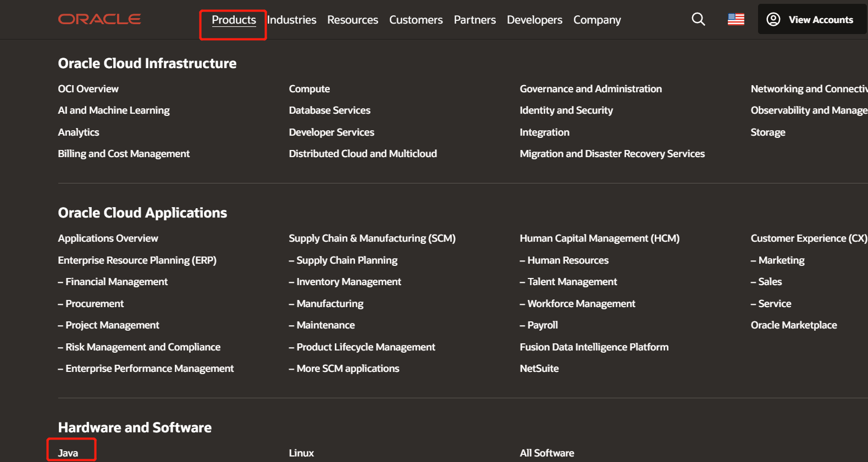
Task: Open Database Services
Action: (330, 110)
